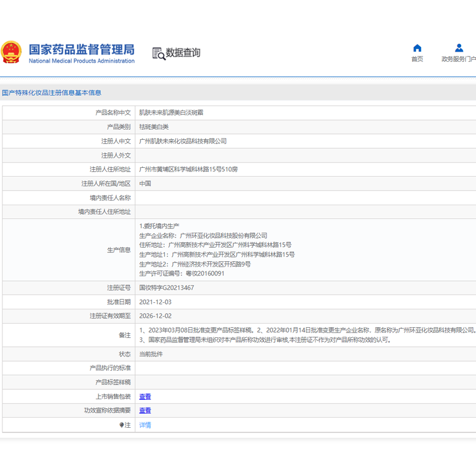Click the 功效宣称依据摘要 field label
Viewport: 476px width, 476px height.
[108, 411]
